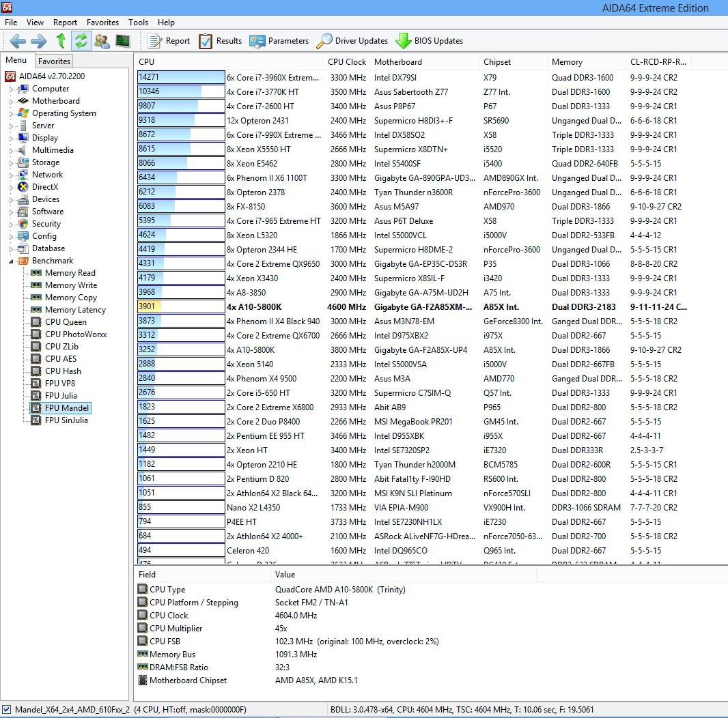Select the Memory Copy benchmark icon
This screenshot has height=718, width=728.
click(x=36, y=298)
